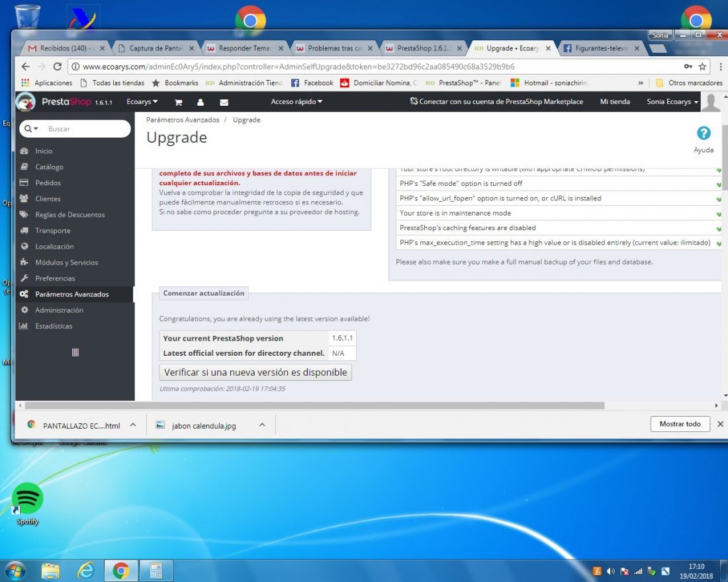Open the saved password key icon

(x=688, y=66)
